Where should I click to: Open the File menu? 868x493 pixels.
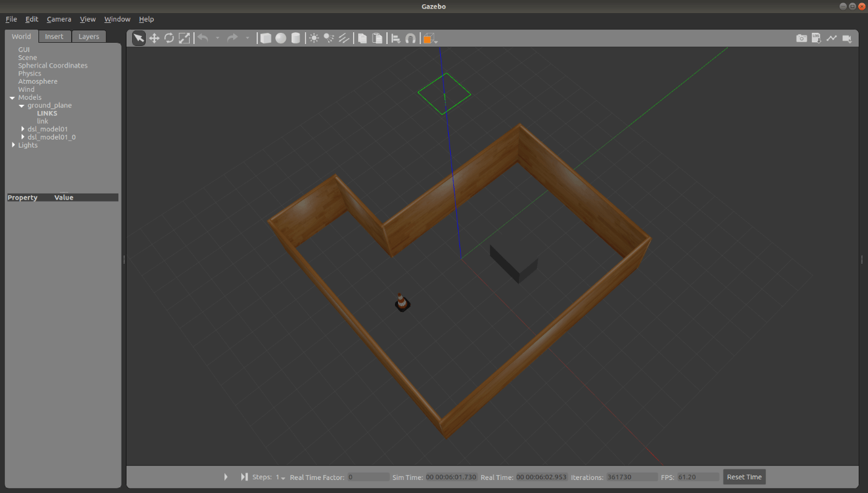pyautogui.click(x=11, y=19)
